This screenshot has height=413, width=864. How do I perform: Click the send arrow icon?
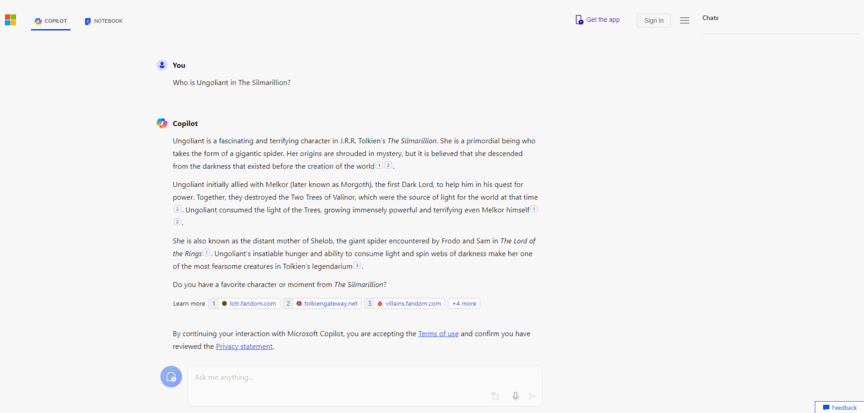click(532, 396)
